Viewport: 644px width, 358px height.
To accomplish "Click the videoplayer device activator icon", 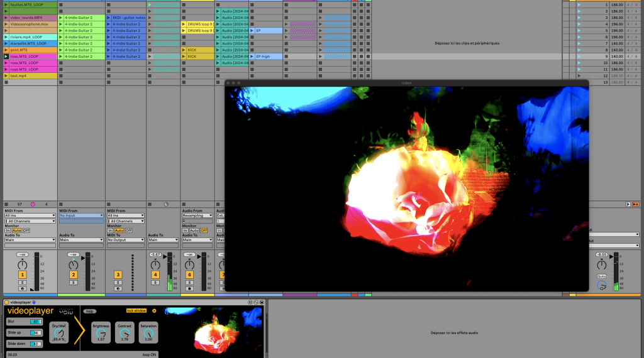I will click(x=7, y=302).
